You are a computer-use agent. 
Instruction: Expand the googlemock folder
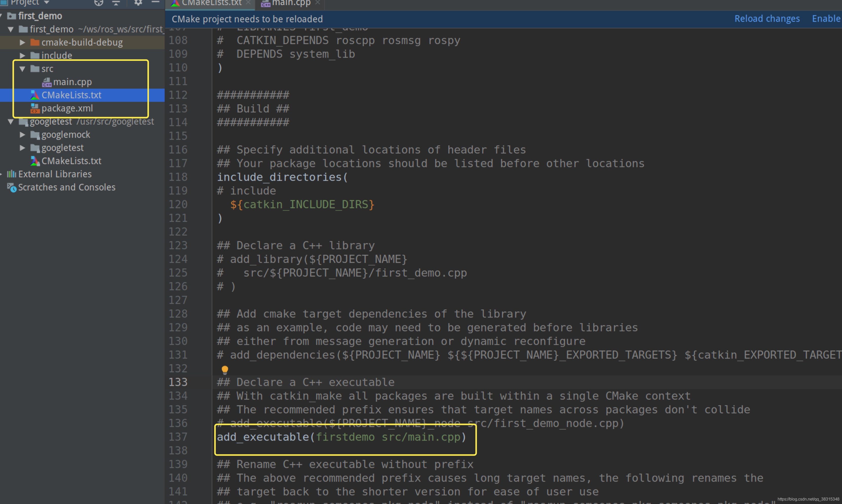[22, 135]
